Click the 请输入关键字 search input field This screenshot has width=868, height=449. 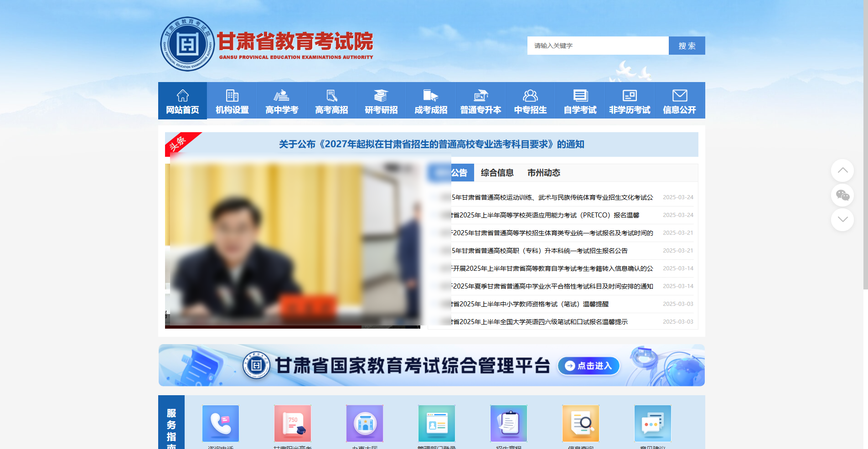597,45
